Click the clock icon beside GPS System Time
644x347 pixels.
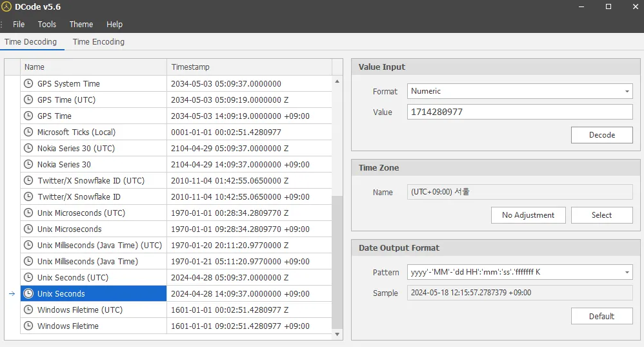pyautogui.click(x=28, y=83)
